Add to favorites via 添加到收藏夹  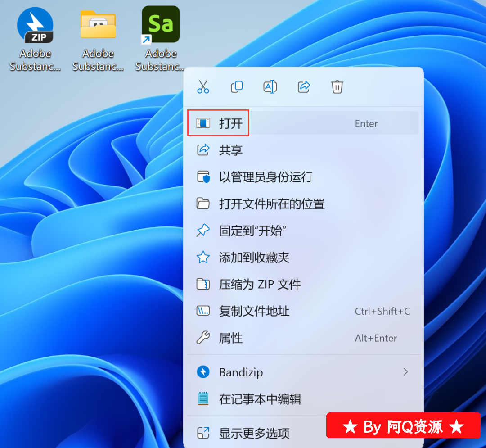point(254,258)
